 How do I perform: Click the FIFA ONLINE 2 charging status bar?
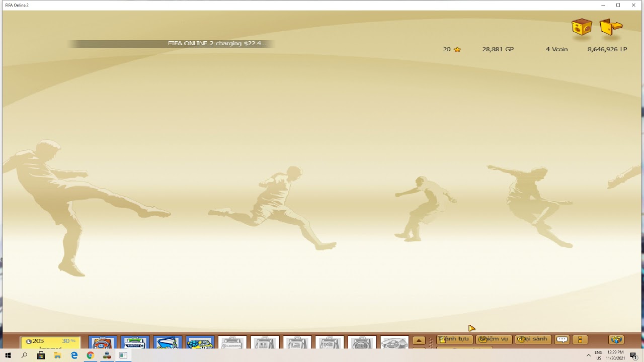click(x=171, y=44)
